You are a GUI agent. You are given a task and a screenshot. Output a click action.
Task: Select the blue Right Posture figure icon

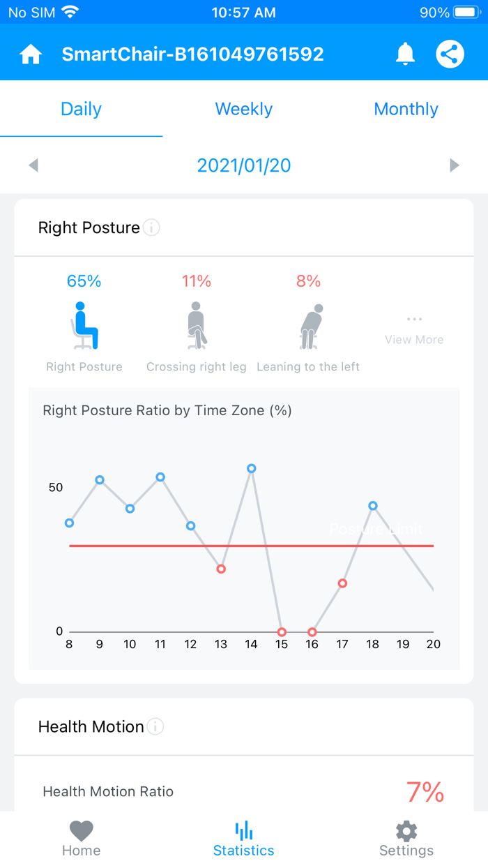84,326
